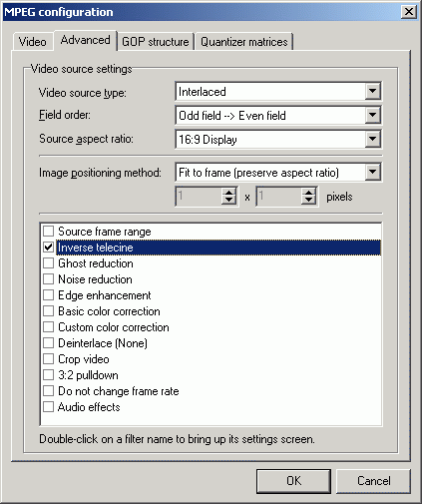
Task: Turn on Basic color correction checkbox
Action: pos(49,311)
